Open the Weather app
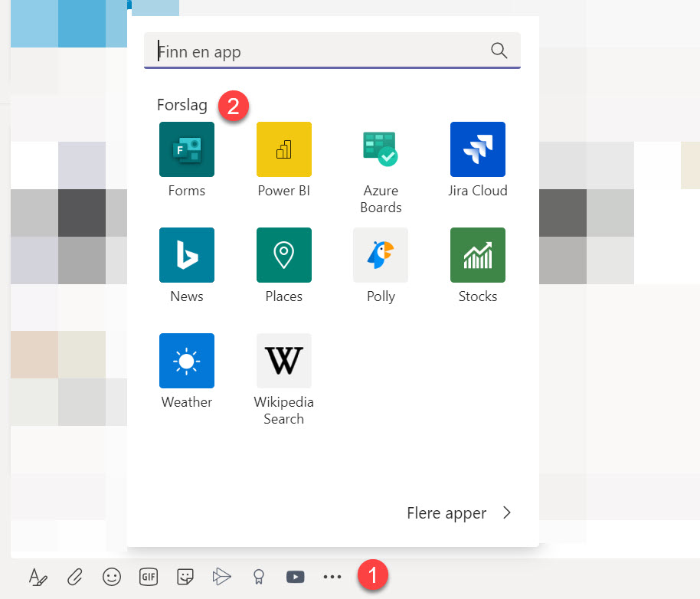The width and height of the screenshot is (700, 599). coord(186,360)
